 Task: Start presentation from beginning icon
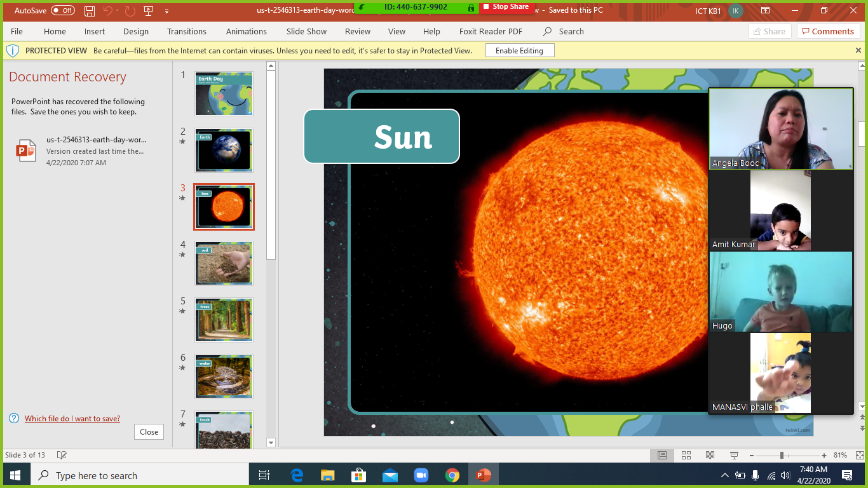point(149,11)
